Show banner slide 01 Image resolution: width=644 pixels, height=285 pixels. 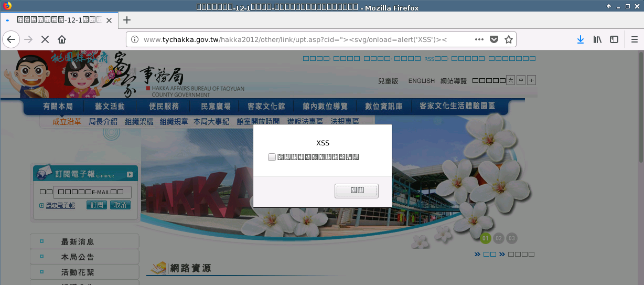click(x=485, y=238)
